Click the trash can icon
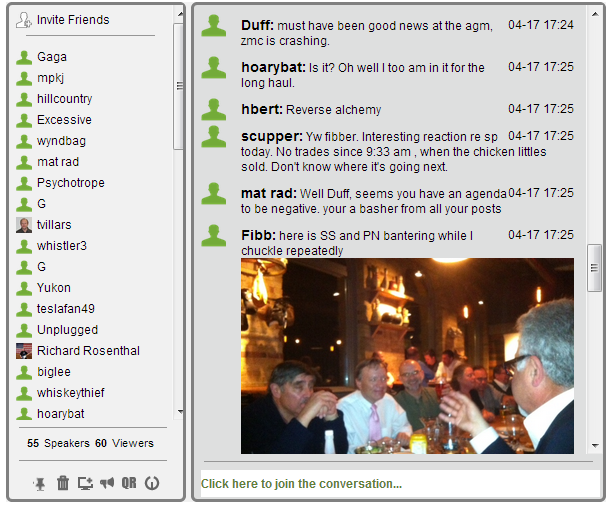Screen dimensions: 615x506 63,483
